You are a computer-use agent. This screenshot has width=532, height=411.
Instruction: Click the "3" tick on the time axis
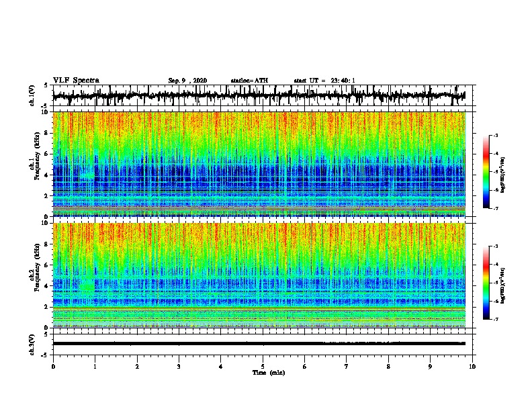pyautogui.click(x=179, y=367)
